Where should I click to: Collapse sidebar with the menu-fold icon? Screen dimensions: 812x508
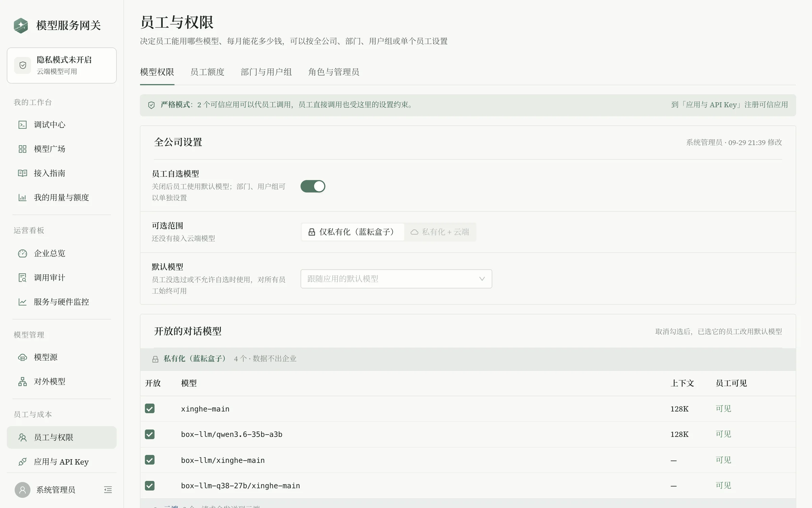coord(108,490)
